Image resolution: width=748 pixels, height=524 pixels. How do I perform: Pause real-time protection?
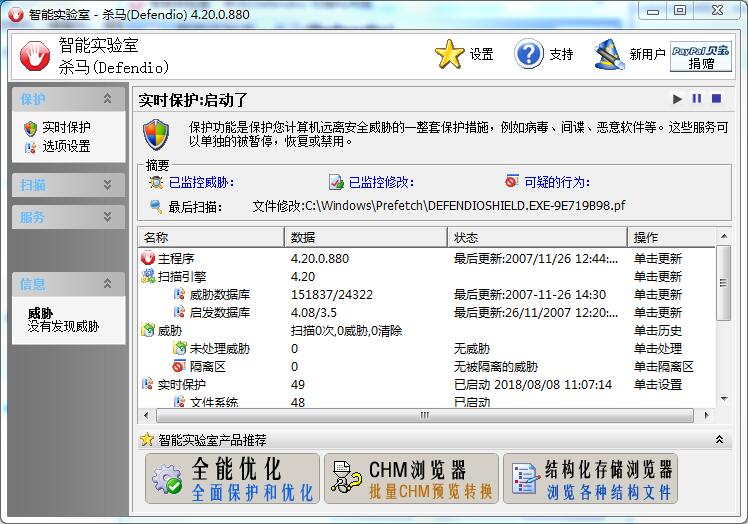click(696, 98)
